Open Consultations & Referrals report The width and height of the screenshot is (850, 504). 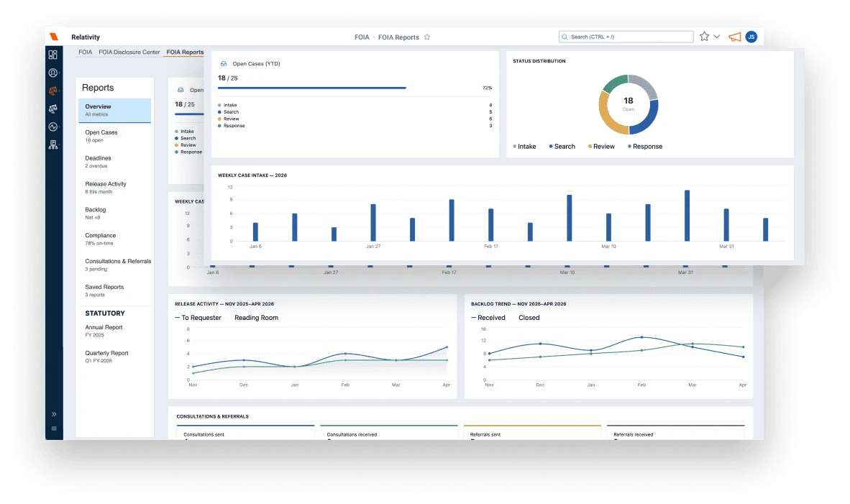[x=114, y=265]
